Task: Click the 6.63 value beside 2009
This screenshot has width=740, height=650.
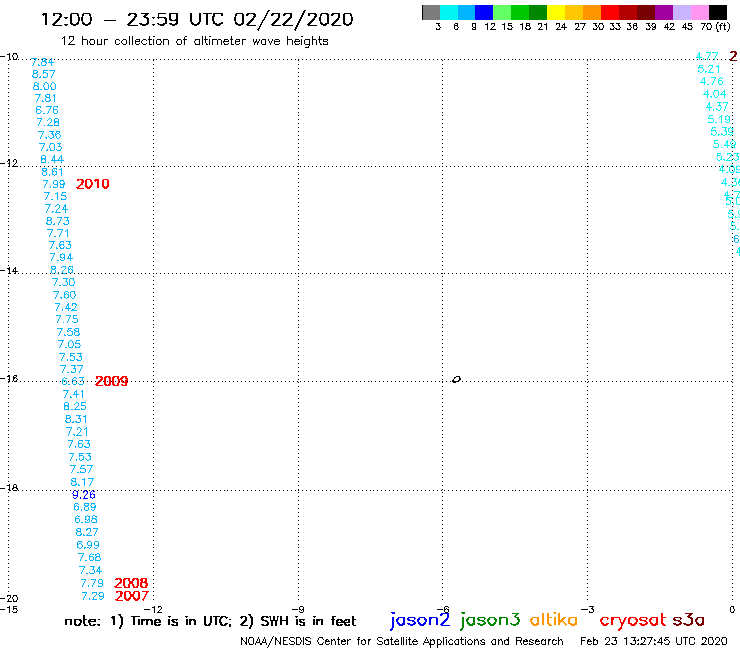Action: pos(73,381)
